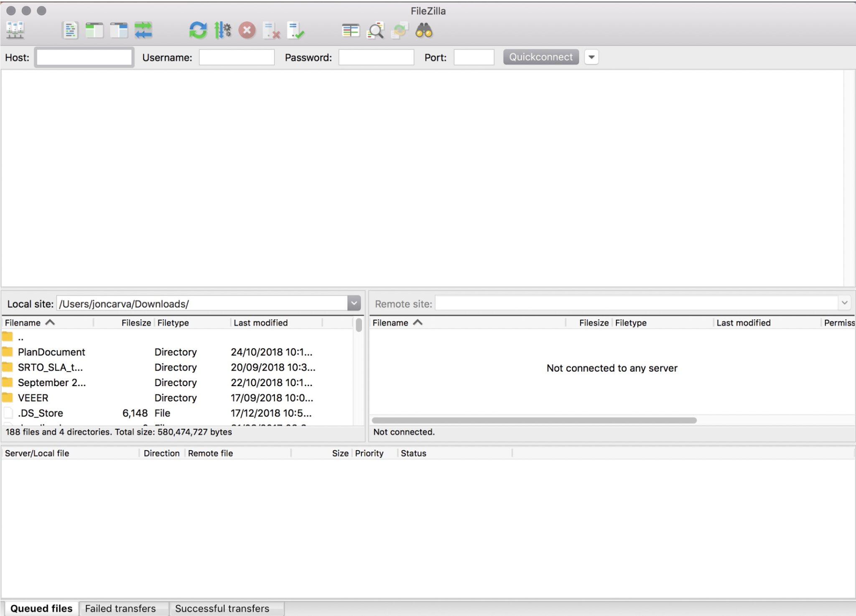Image resolution: width=856 pixels, height=616 pixels.
Task: Toggle remote directory tree display icon
Action: [x=119, y=31]
